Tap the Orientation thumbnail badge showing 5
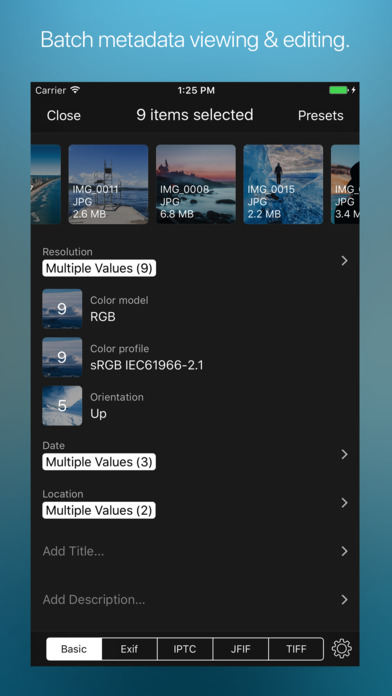This screenshot has width=392, height=696. [x=62, y=406]
